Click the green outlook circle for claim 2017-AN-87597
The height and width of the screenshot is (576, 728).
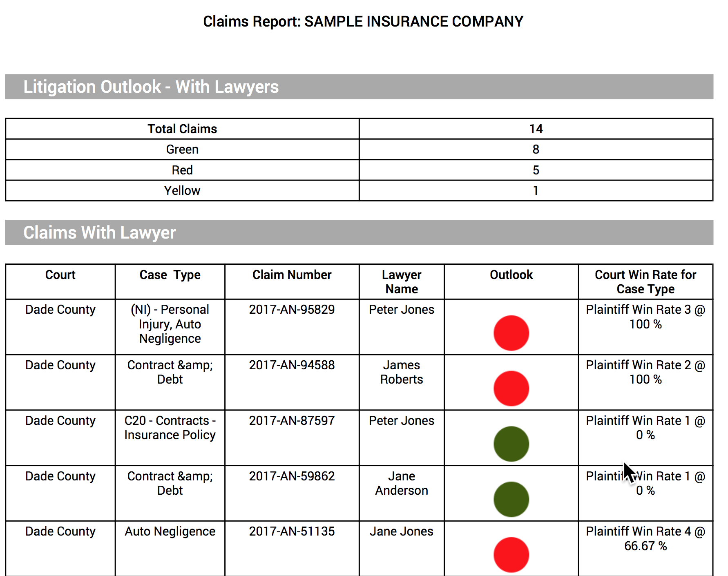tap(511, 444)
